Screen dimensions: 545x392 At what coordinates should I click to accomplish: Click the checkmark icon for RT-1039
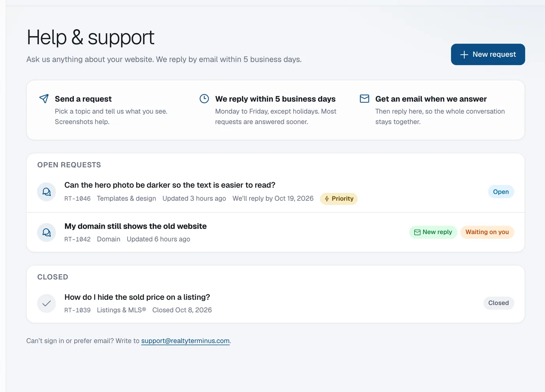point(47,303)
